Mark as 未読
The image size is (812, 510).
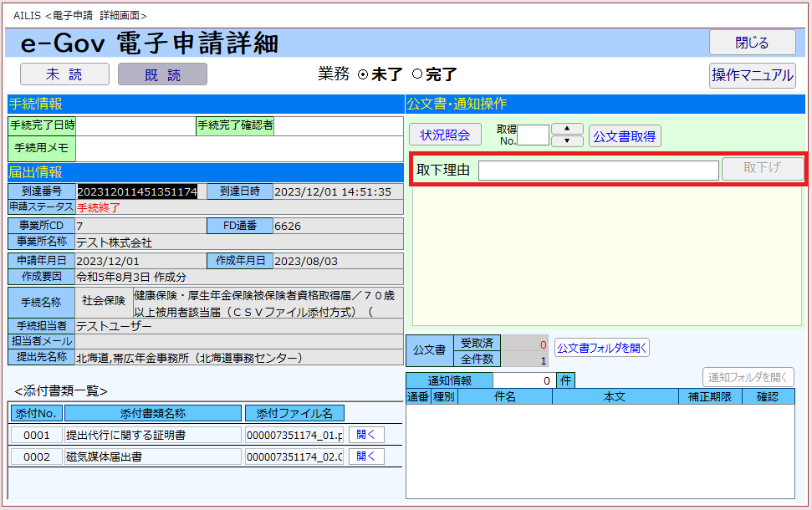point(64,74)
